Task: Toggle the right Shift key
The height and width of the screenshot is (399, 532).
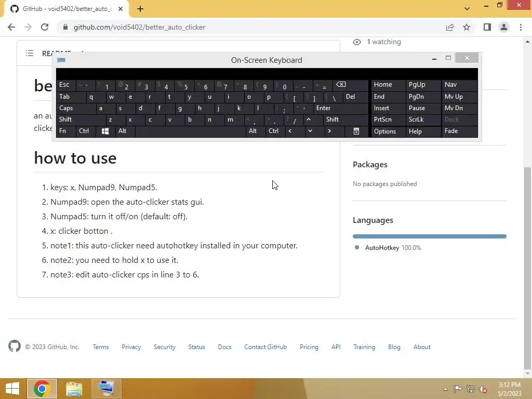Action: (345, 120)
